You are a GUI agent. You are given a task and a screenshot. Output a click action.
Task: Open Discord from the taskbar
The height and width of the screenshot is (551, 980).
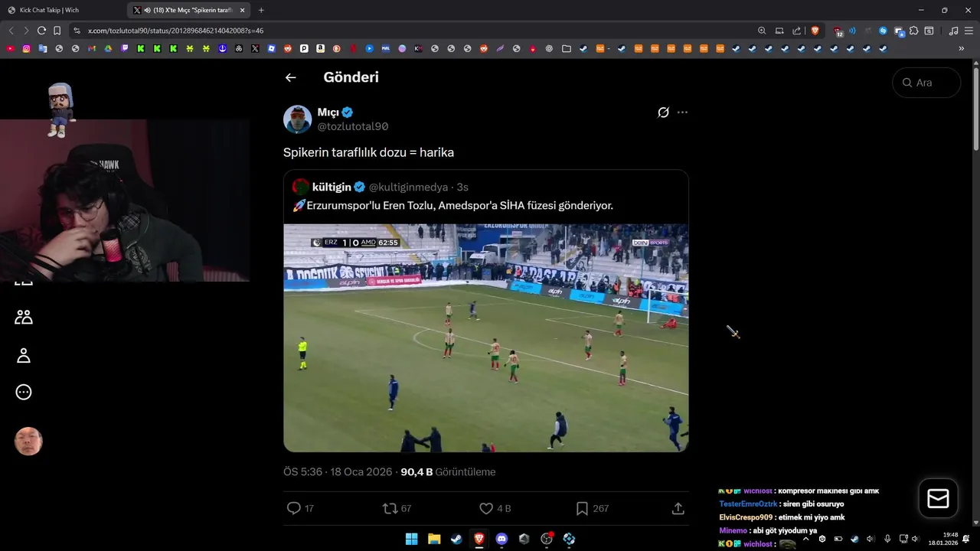(x=501, y=539)
